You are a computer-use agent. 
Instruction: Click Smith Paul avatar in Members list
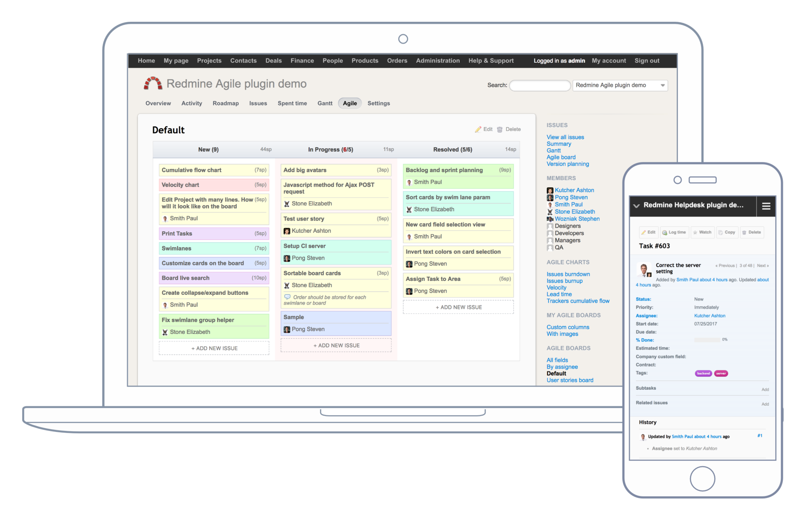pos(550,205)
